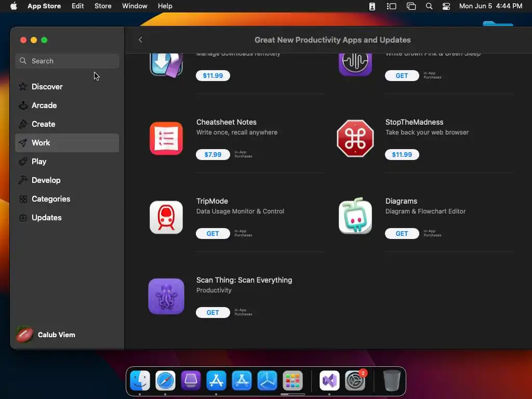Open Stage Manager icon in menu bar
532x399 pixels.
pyautogui.click(x=391, y=6)
